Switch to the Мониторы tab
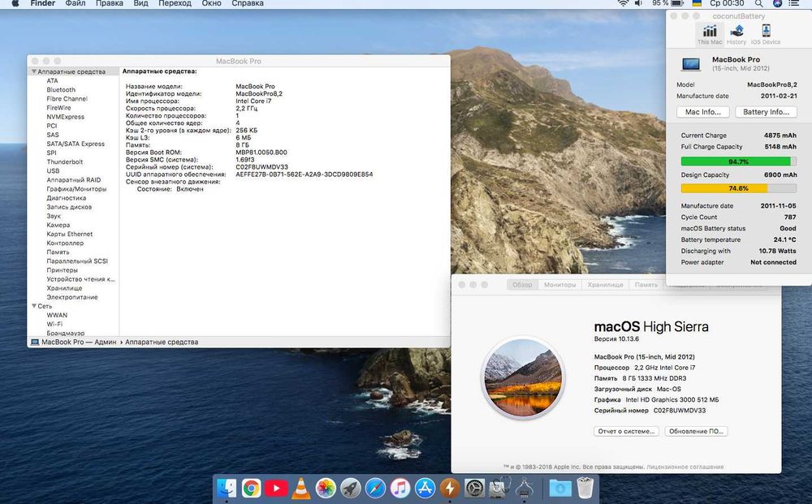 [x=559, y=285]
